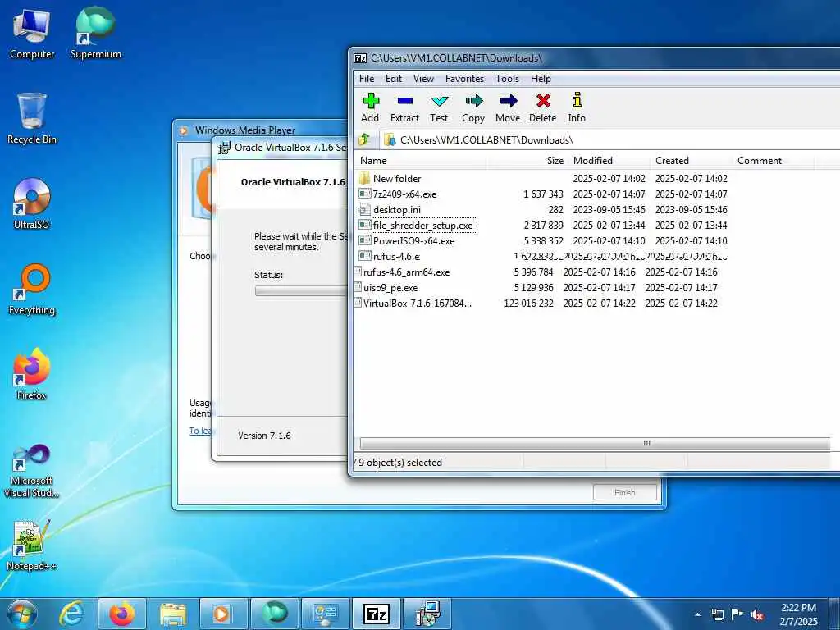Launch Internet Explorer from the taskbar
This screenshot has width=840, height=630.
(x=72, y=614)
